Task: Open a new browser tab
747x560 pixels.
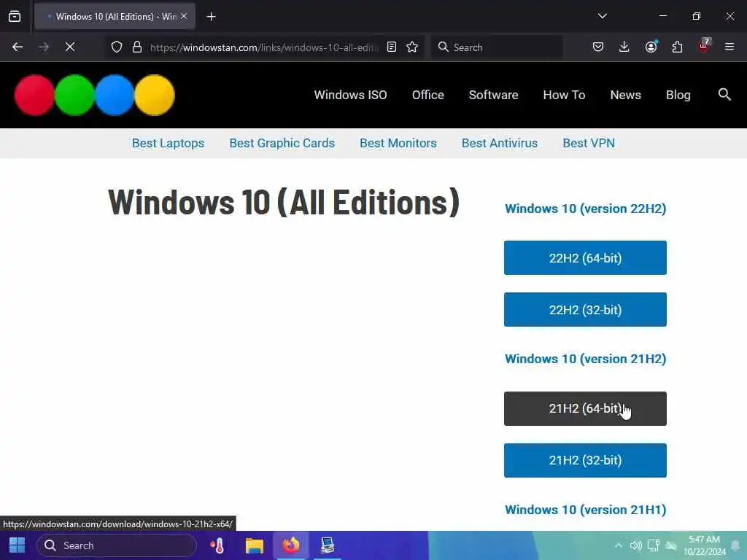Action: [211, 17]
